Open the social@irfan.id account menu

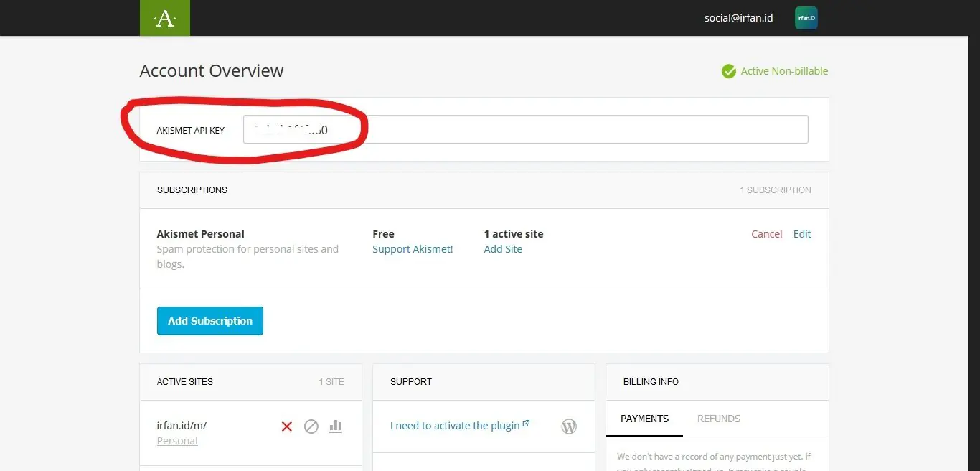pos(738,18)
